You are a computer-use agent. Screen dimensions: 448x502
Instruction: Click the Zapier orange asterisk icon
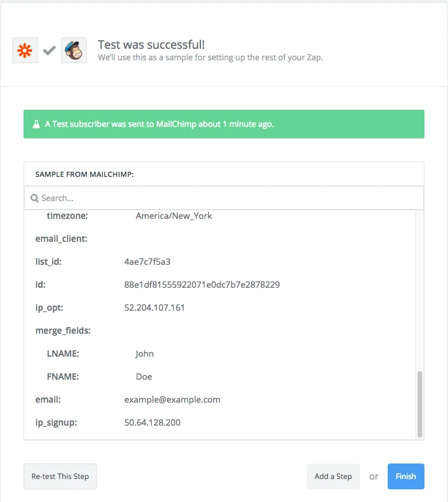click(25, 51)
